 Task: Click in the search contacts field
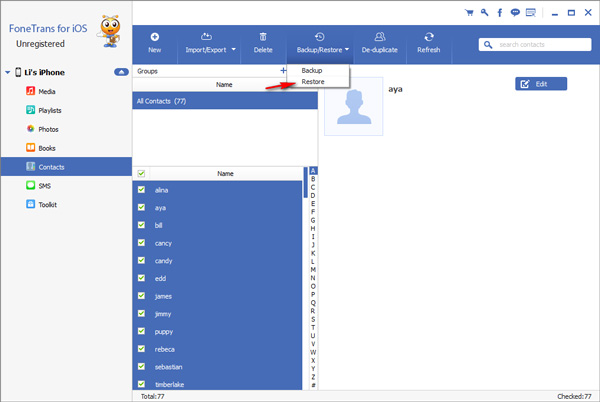tap(535, 45)
